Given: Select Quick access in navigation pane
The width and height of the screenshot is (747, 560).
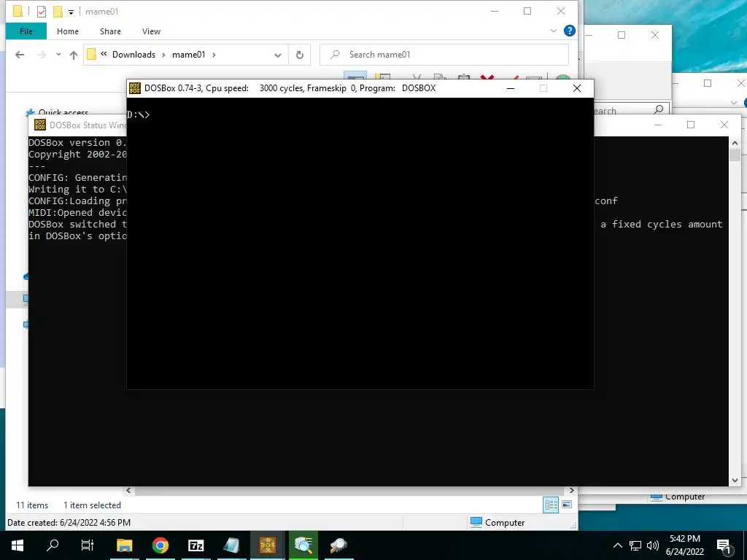Looking at the screenshot, I should [63, 113].
